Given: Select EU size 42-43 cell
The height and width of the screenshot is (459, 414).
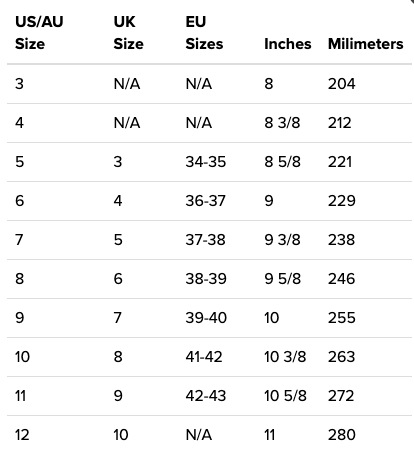Looking at the screenshot, I should (x=206, y=396).
